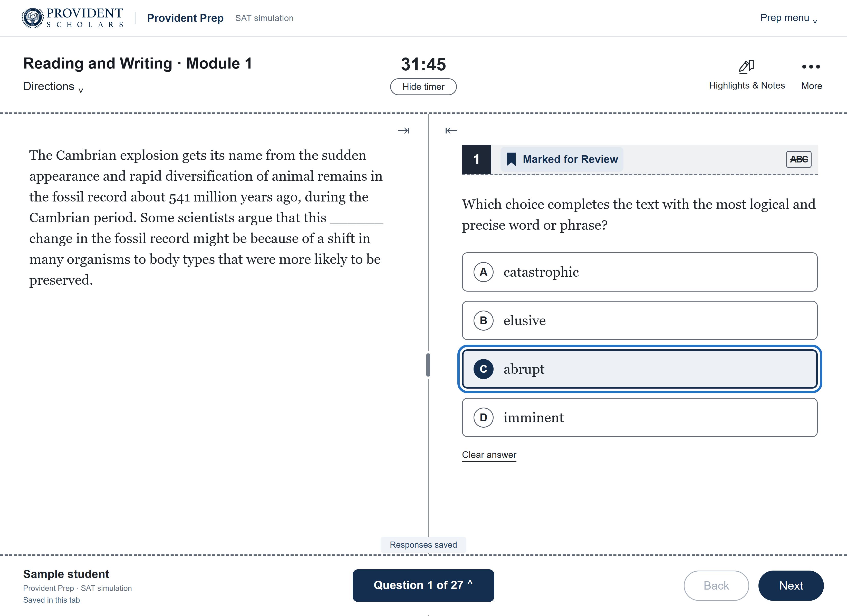Click the 31:45 timer display
Image resolution: width=847 pixels, height=616 pixels.
[x=423, y=64]
